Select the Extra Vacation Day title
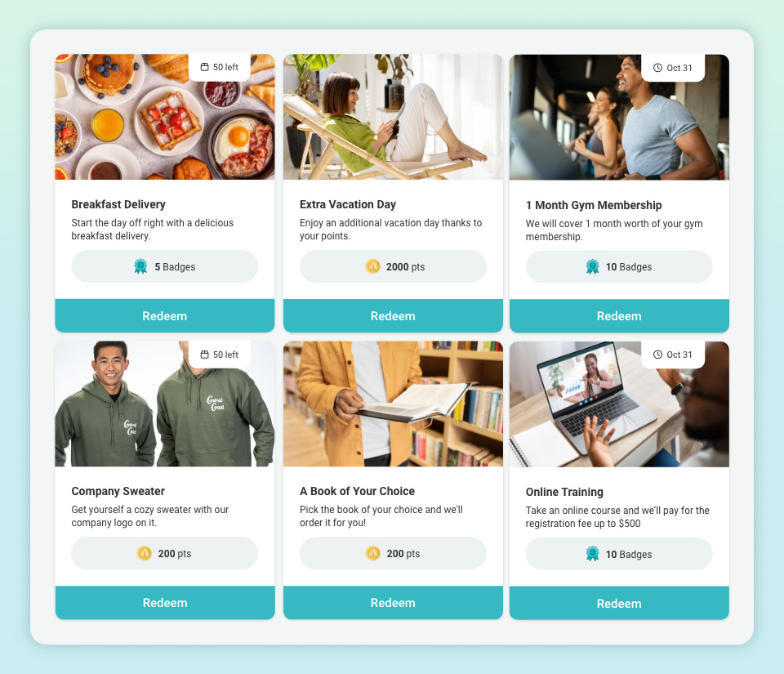The width and height of the screenshot is (784, 674). coord(348,204)
